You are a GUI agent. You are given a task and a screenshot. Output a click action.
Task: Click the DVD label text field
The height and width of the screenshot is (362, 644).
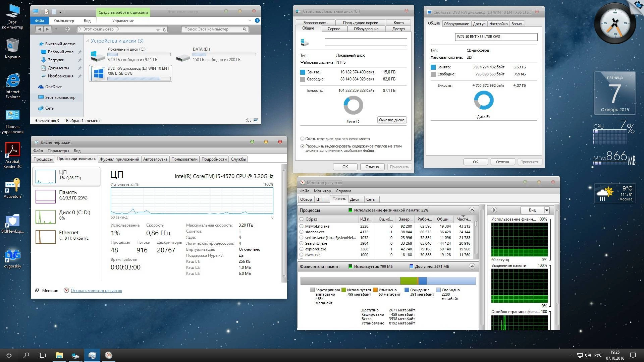click(x=496, y=37)
